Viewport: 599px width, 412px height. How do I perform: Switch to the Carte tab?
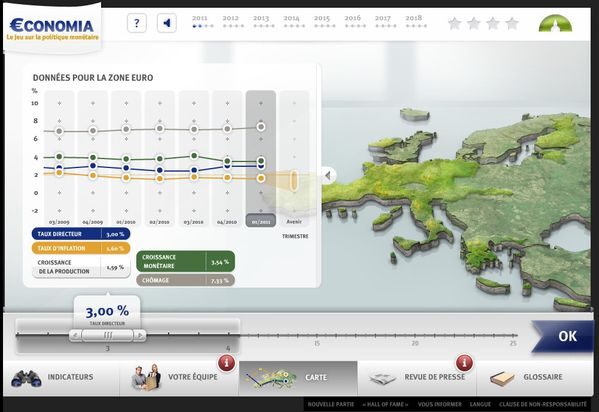pyautogui.click(x=298, y=378)
